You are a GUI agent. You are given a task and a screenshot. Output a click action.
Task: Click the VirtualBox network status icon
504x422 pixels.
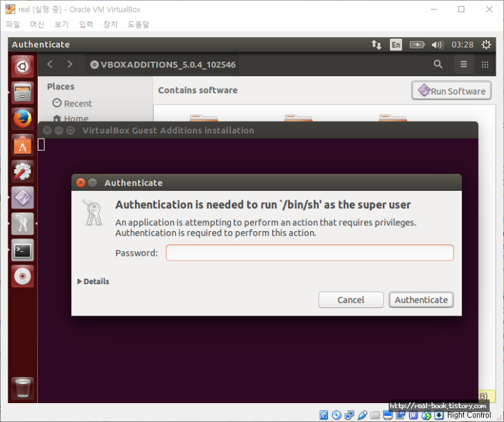[x=350, y=415]
